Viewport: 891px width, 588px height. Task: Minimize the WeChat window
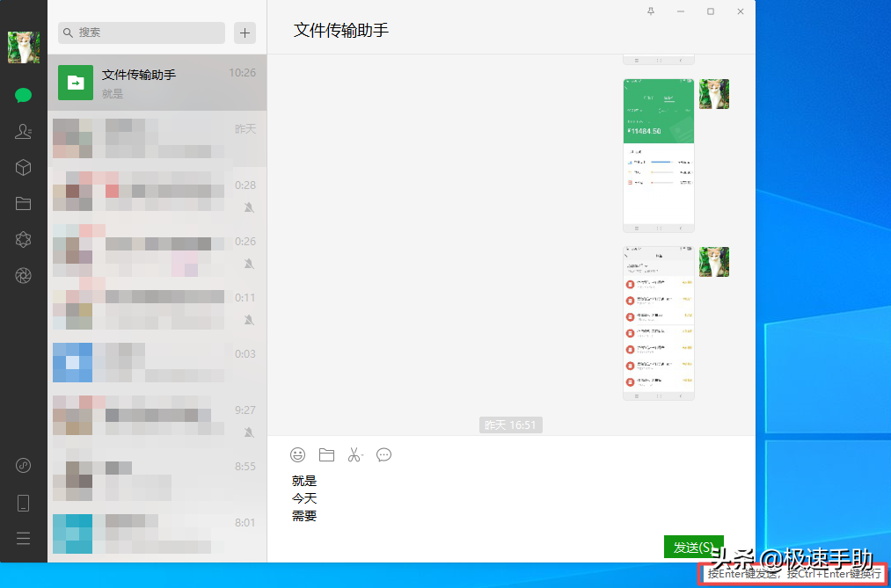[x=681, y=11]
